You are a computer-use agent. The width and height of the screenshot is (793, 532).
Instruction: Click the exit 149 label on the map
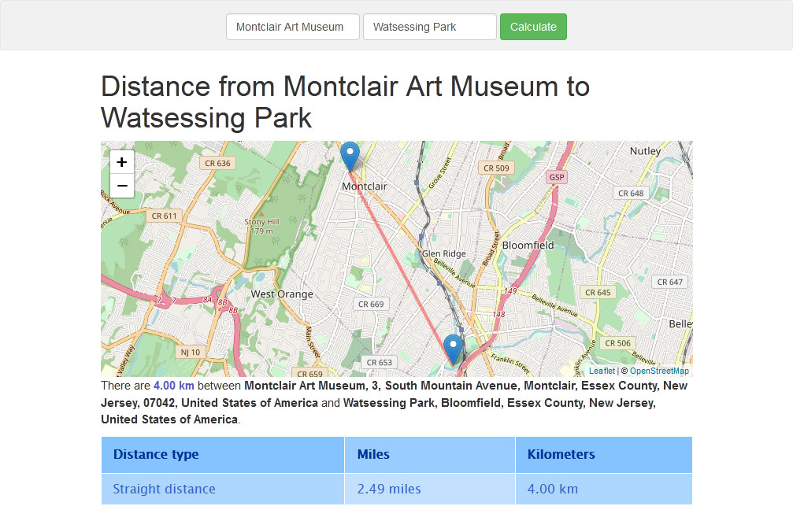coord(510,290)
